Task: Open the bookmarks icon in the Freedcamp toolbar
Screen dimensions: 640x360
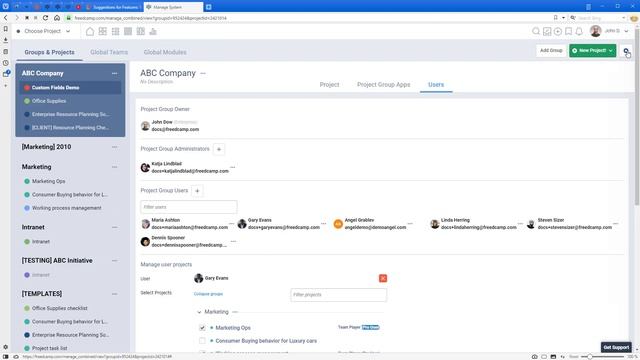Action: 568,31
